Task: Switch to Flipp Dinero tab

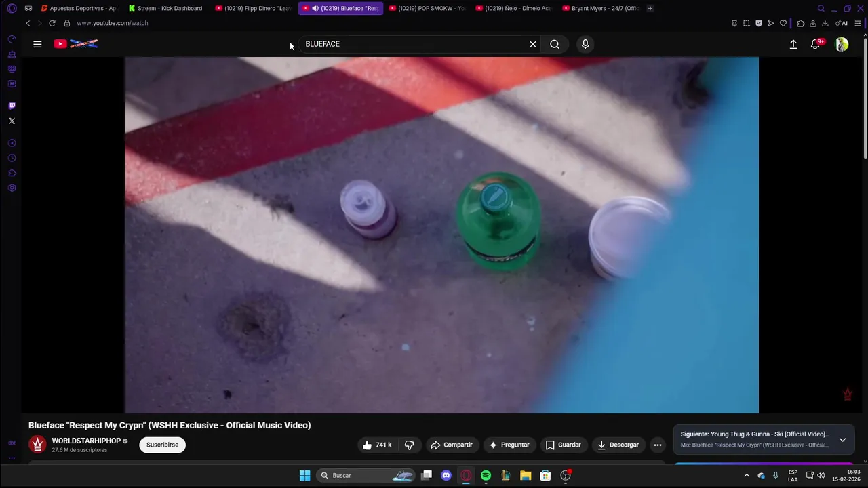Action: coord(254,8)
